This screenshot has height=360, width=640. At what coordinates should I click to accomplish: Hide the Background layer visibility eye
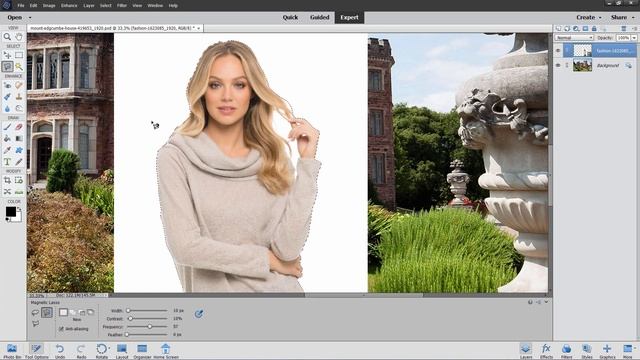coord(558,65)
